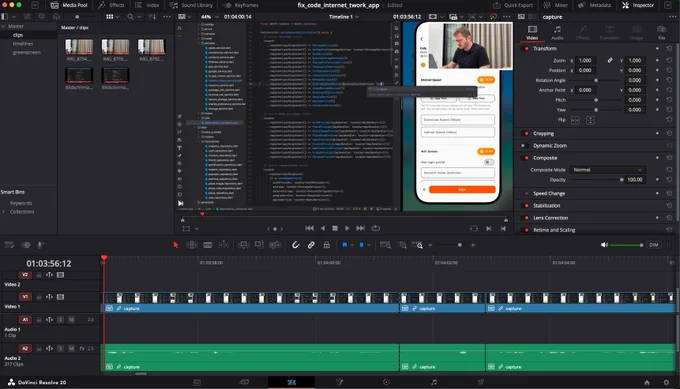Mute the monitor speaker icon

click(605, 245)
